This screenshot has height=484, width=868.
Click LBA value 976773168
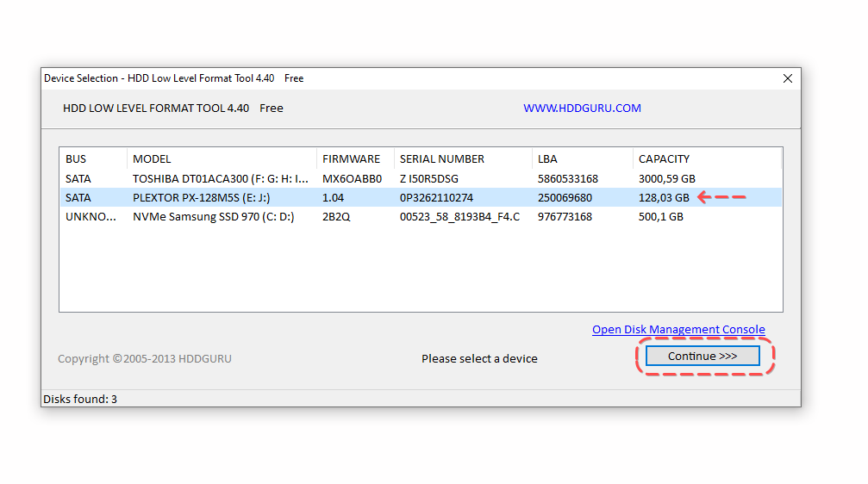565,216
